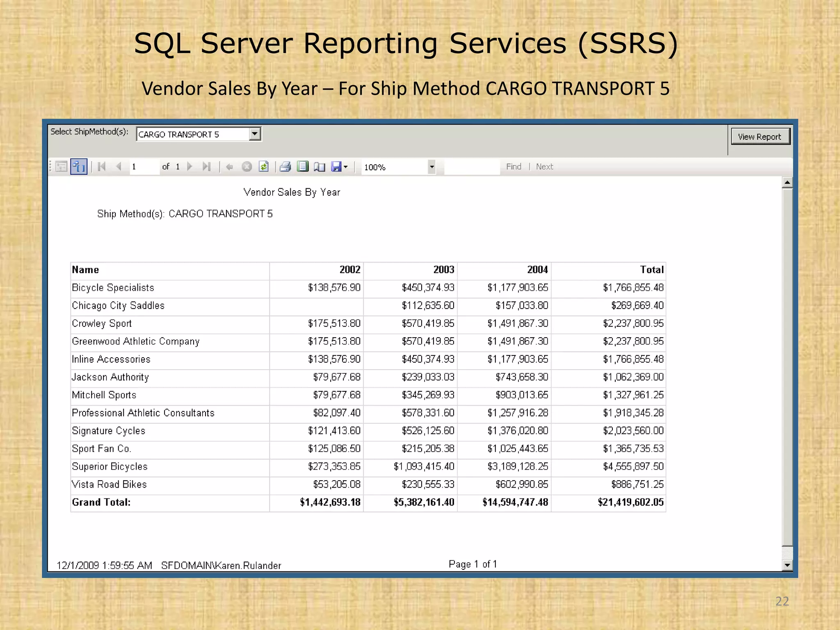Select Professional Athletic Consultants name
This screenshot has width=840, height=630.
(143, 413)
